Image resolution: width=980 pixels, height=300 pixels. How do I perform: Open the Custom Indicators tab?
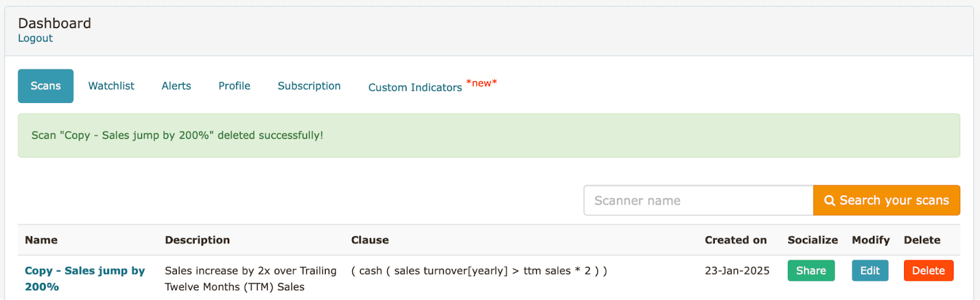(415, 87)
